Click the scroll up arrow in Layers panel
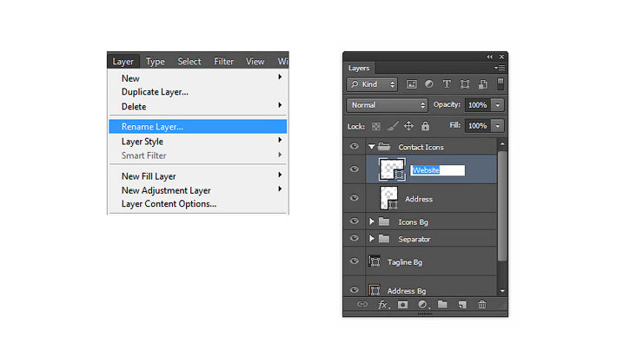This screenshot has height=364, width=630. pyautogui.click(x=502, y=143)
